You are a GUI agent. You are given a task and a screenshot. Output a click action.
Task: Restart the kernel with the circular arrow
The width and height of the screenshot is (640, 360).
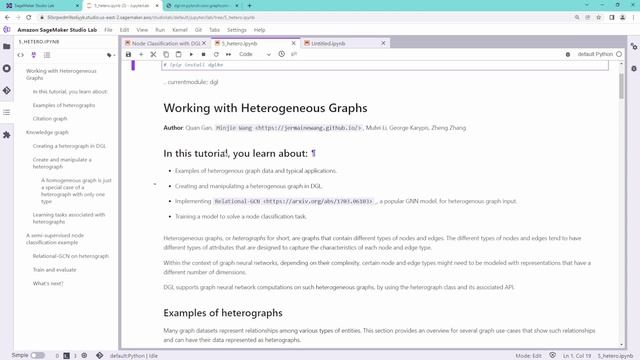pyautogui.click(x=216, y=54)
